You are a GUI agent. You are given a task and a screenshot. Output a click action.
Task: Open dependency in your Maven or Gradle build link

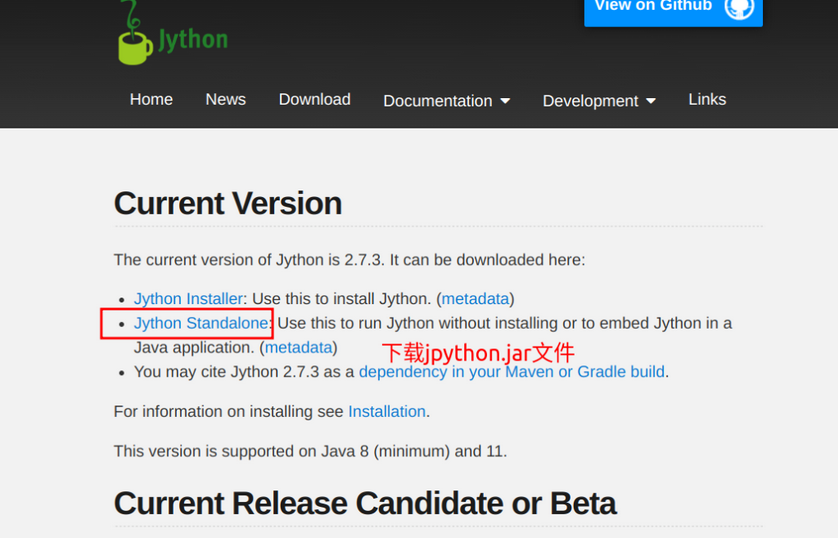click(x=511, y=372)
